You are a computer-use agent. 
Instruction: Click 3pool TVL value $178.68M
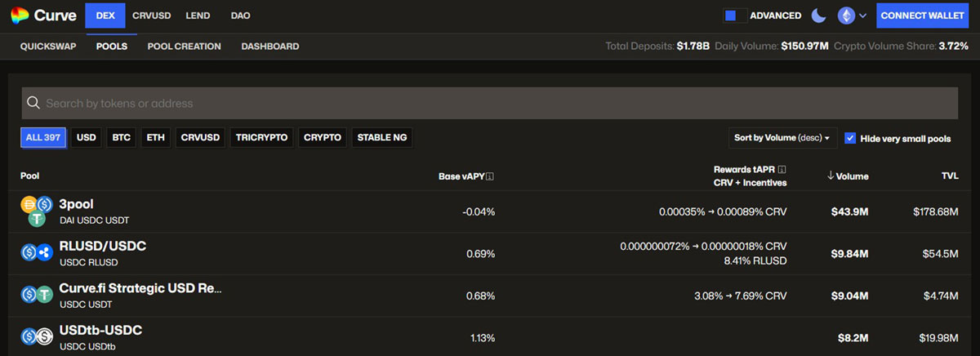pos(936,211)
